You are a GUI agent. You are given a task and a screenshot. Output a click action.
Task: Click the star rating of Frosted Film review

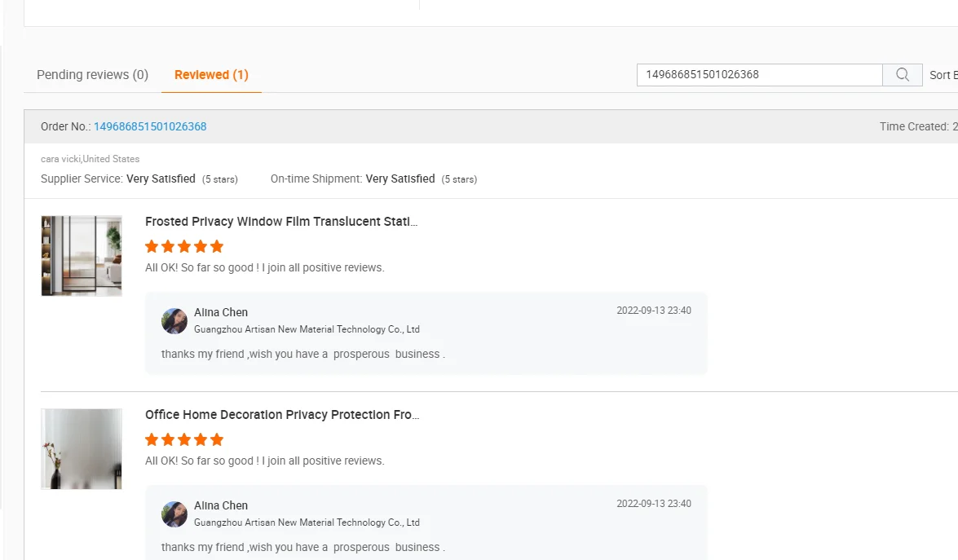point(184,246)
